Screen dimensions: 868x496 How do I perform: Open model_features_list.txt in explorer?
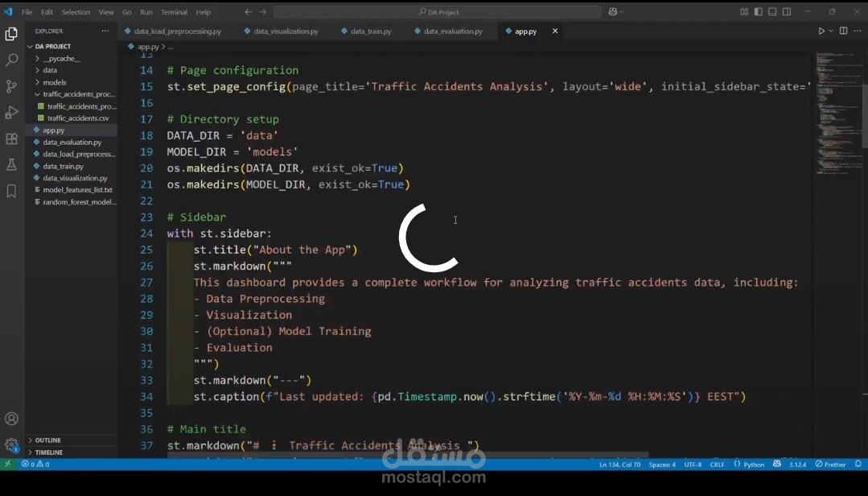[77, 189]
